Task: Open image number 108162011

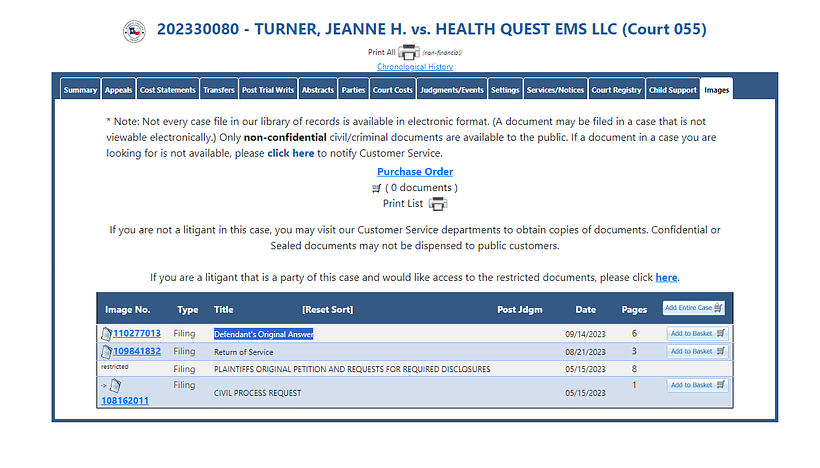Action: 125,401
